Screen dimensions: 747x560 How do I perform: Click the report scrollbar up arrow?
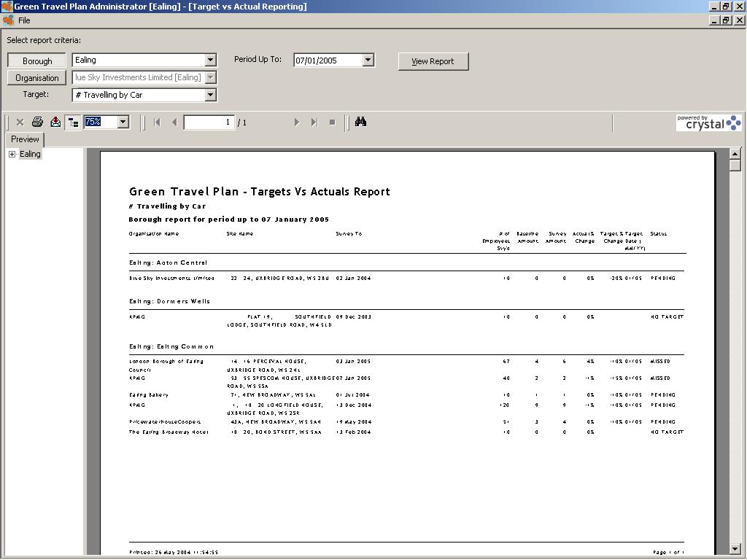[735, 154]
